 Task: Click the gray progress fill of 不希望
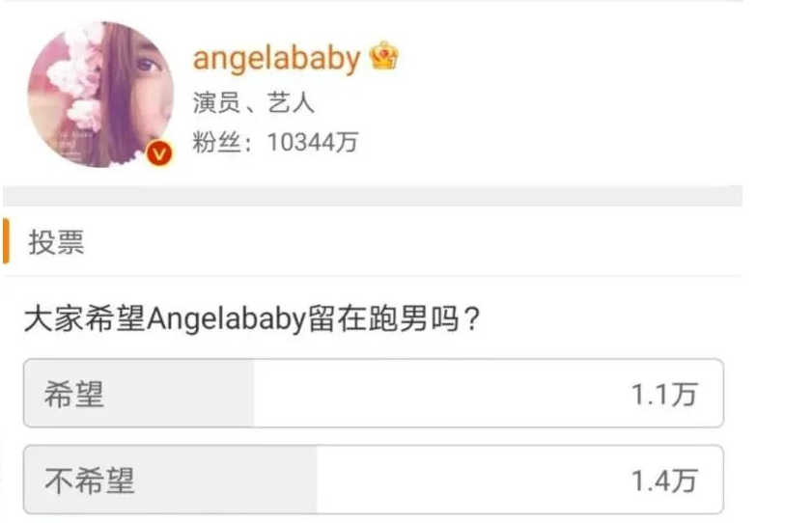170,480
